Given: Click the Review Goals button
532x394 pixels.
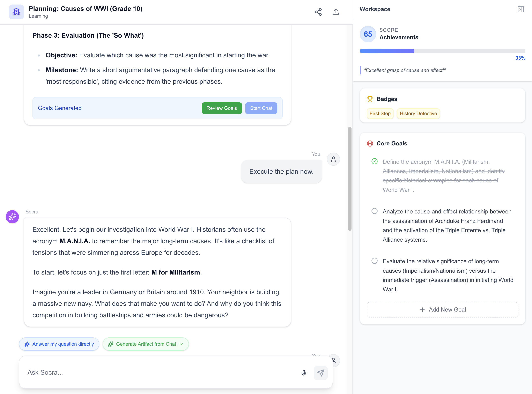Looking at the screenshot, I should click(221, 108).
